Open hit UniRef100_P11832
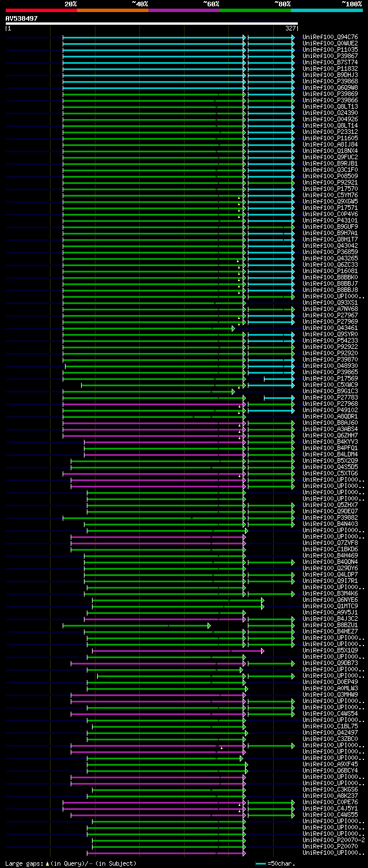The image size is (368, 868). [330, 68]
